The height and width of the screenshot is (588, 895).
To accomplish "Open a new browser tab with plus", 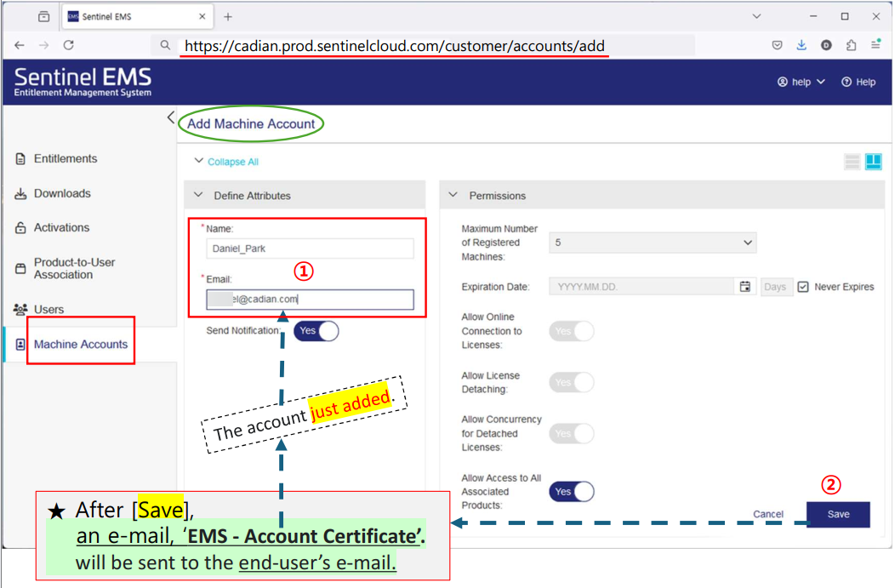I will [228, 16].
